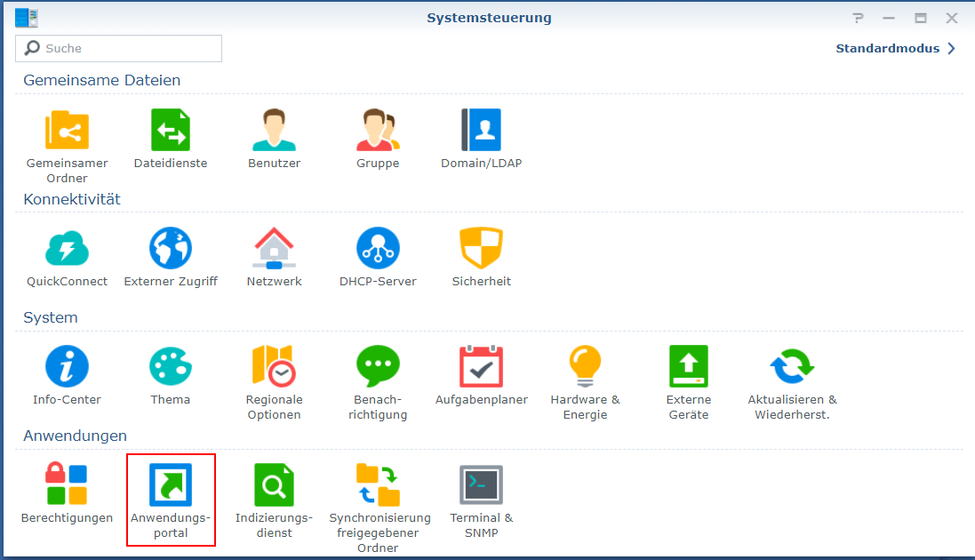Open Terminal & SNMP settings

pos(481,485)
